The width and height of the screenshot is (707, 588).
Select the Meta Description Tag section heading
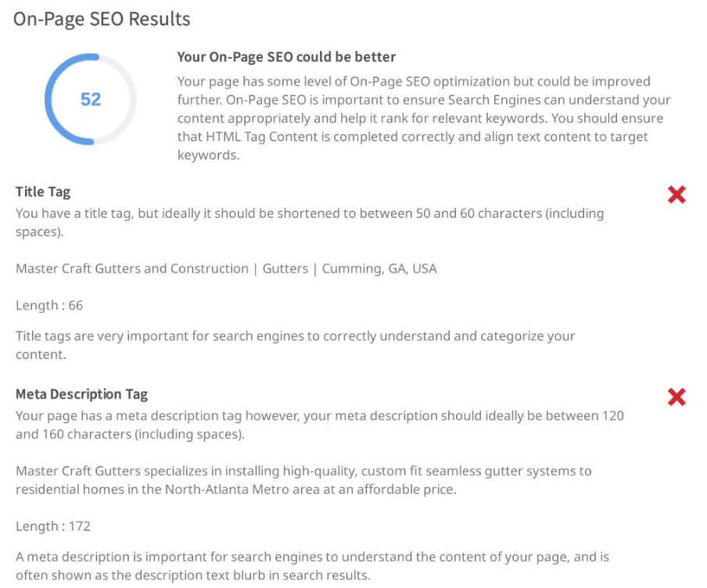pyautogui.click(x=81, y=394)
